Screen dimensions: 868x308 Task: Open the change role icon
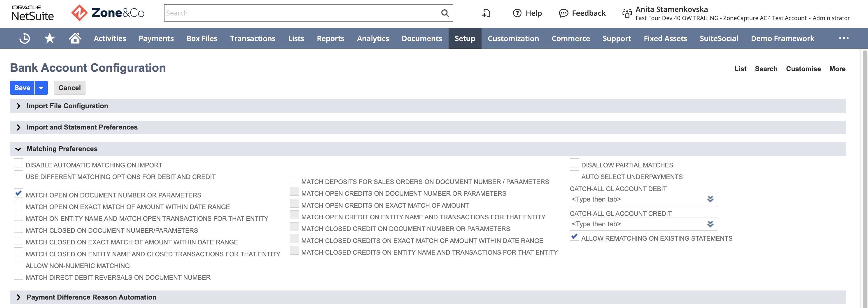pos(627,13)
